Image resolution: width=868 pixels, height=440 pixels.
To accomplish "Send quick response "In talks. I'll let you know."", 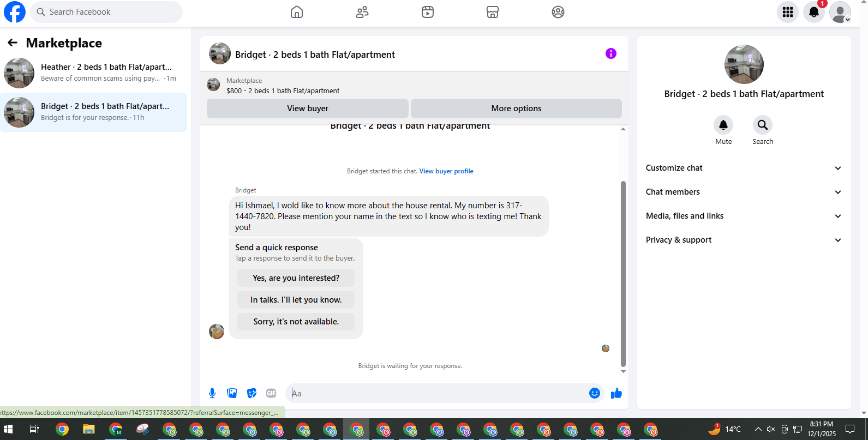I will click(x=296, y=300).
